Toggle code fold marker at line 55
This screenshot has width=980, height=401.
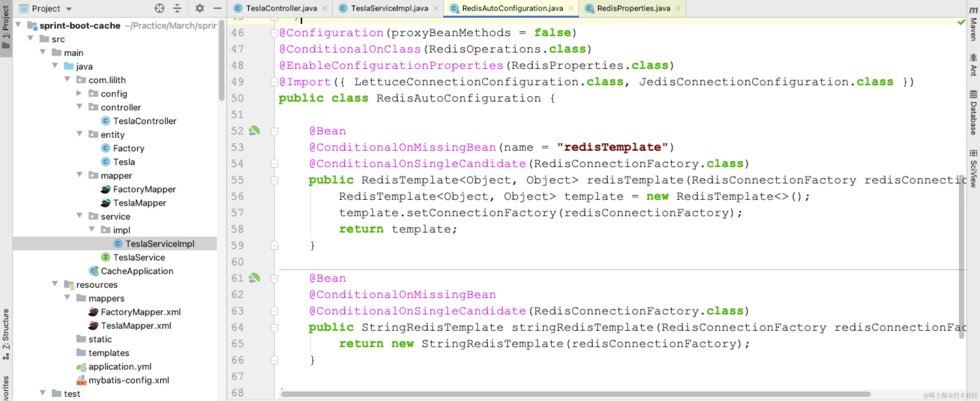tap(274, 180)
